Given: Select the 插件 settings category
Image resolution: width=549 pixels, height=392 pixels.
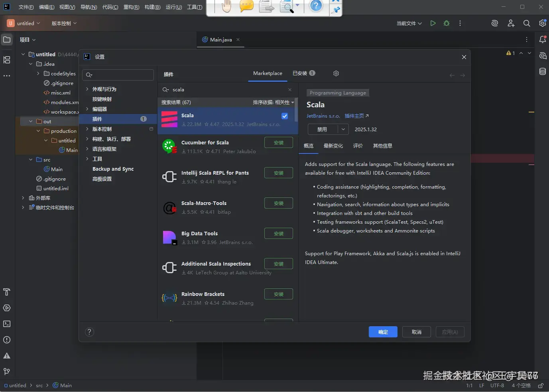Looking at the screenshot, I should point(118,119).
